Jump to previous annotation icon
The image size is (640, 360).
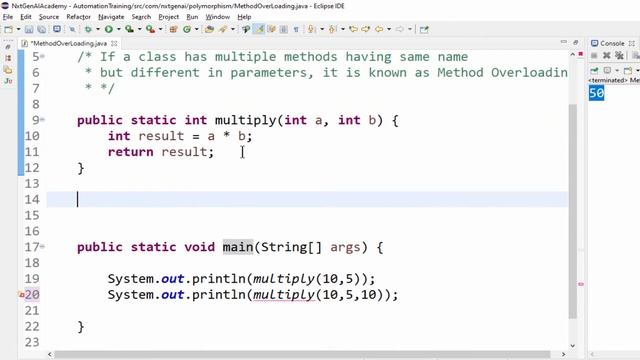(x=332, y=29)
